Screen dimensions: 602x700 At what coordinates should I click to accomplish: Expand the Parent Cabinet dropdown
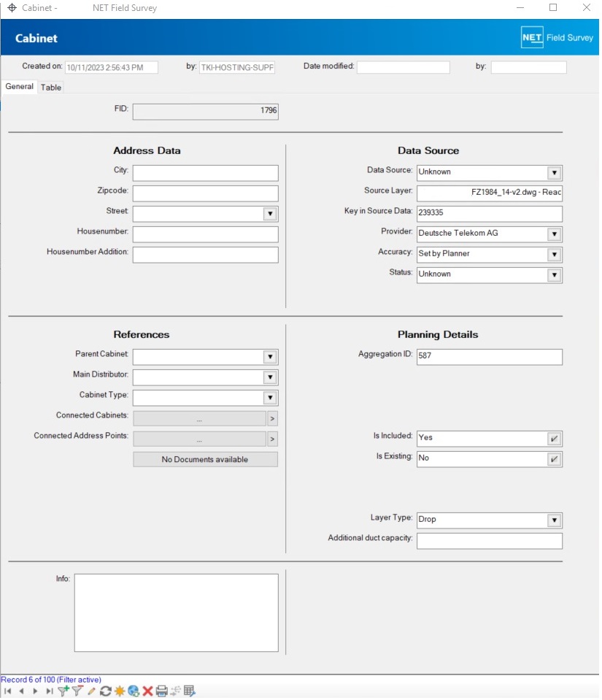270,357
